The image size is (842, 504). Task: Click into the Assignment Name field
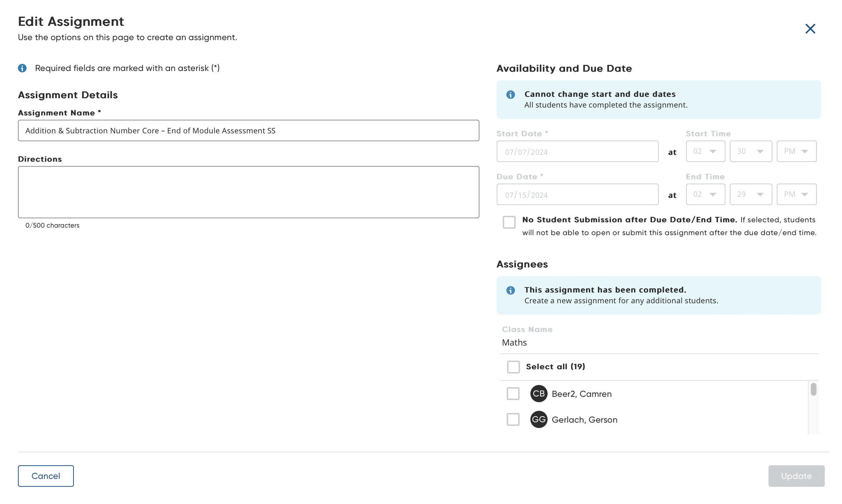(x=248, y=130)
